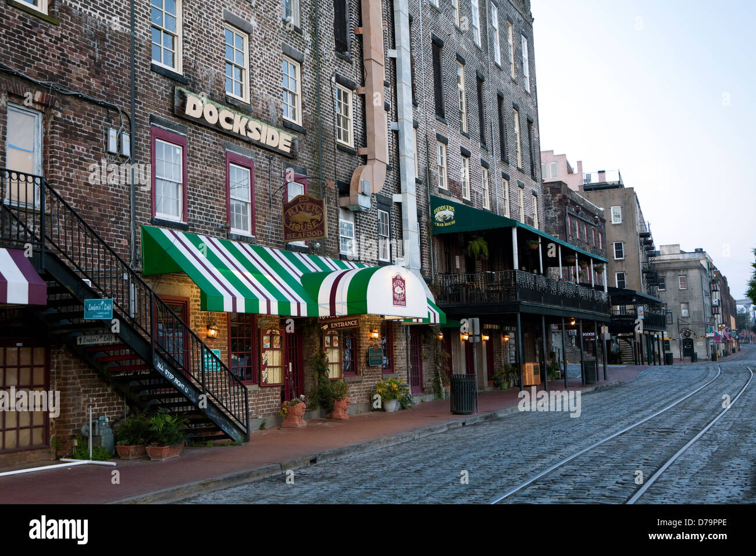The width and height of the screenshot is (756, 556).
Task: Click the teal Loafer's Loft sign by the stairs
Action: 98,309
